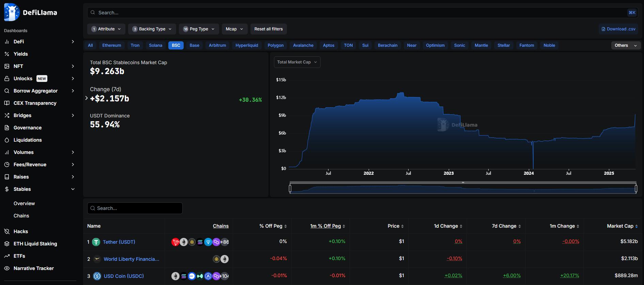Select the Hyperliquid chain tab
The height and width of the screenshot is (285, 644).
[x=247, y=45]
